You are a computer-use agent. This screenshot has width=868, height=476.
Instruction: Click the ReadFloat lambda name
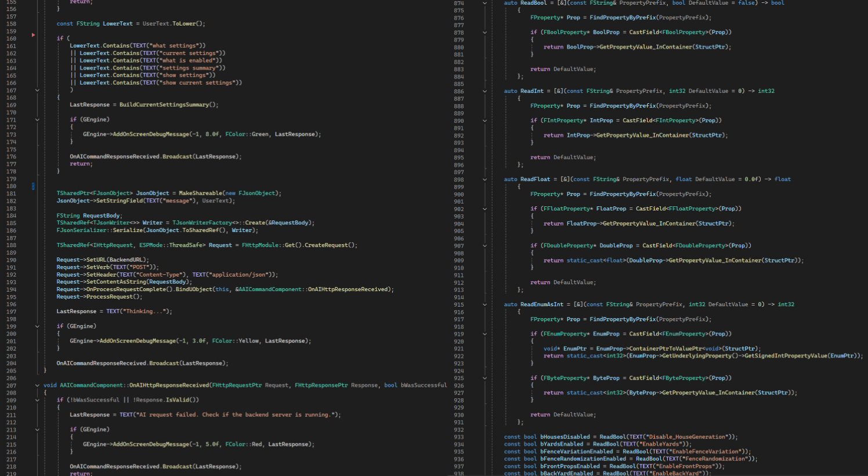[x=535, y=179]
